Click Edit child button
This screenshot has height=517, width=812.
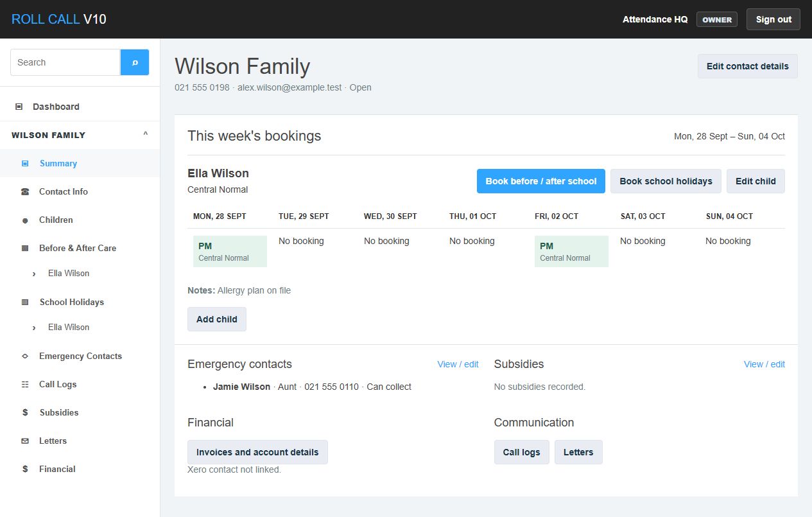[756, 181]
